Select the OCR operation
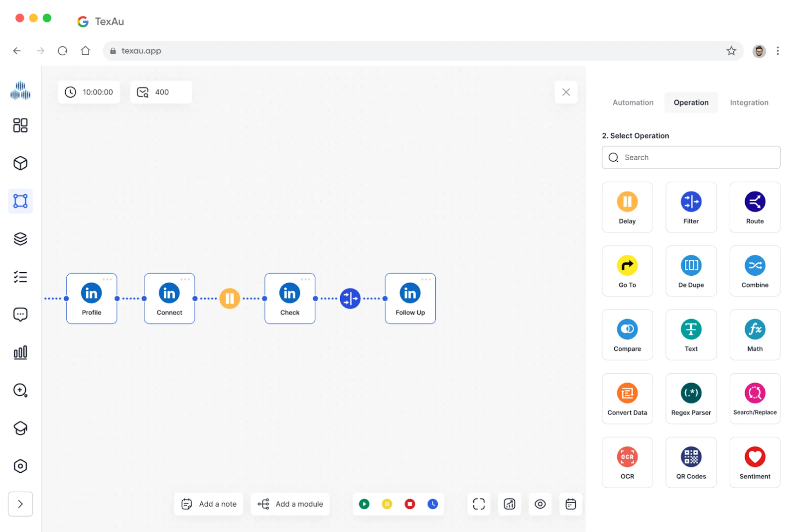The width and height of the screenshot is (797, 532). pyautogui.click(x=627, y=462)
